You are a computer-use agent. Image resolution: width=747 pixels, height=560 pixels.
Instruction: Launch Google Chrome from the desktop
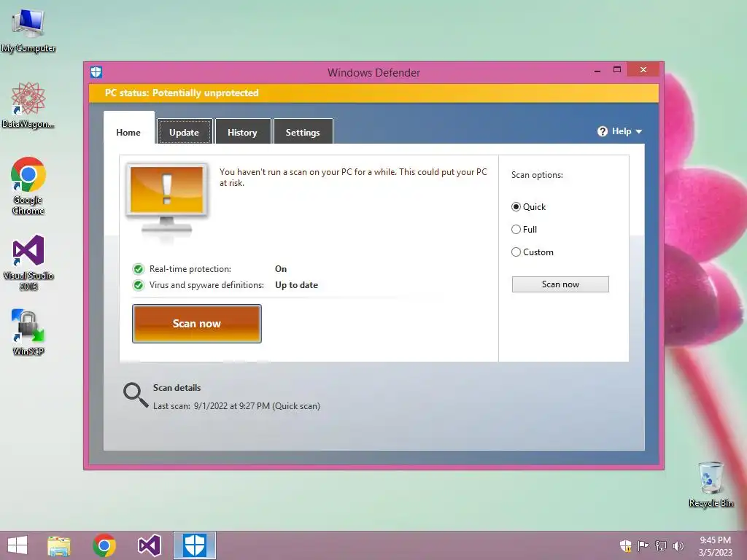click(x=28, y=186)
